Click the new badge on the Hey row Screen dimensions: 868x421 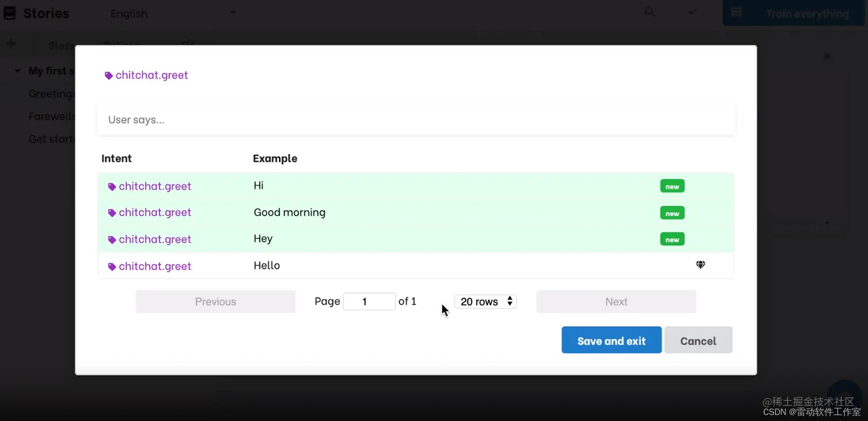[x=672, y=240]
